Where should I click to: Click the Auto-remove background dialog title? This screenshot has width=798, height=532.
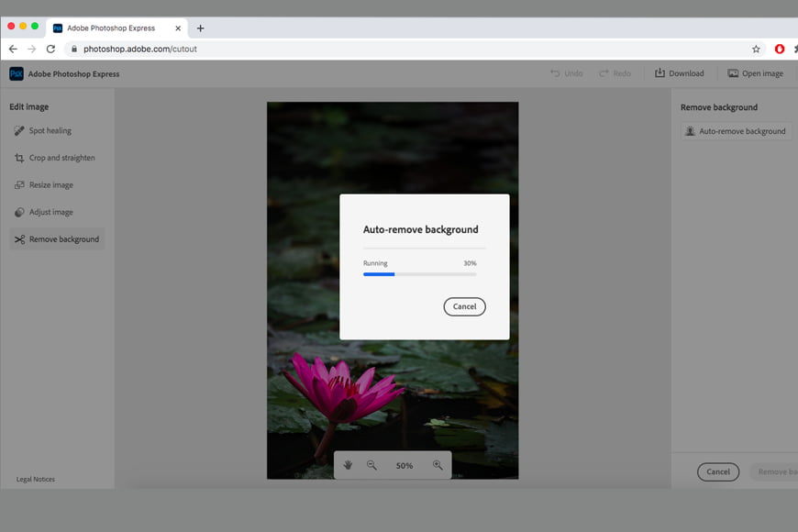tap(421, 229)
